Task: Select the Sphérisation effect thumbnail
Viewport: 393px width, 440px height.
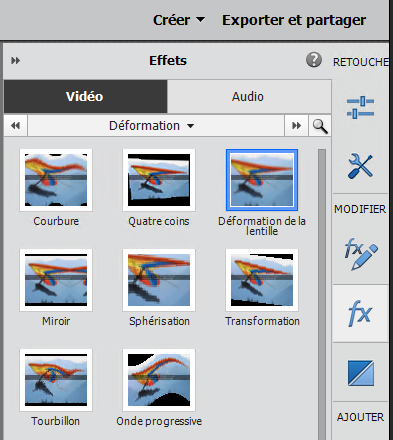Action: [x=159, y=280]
